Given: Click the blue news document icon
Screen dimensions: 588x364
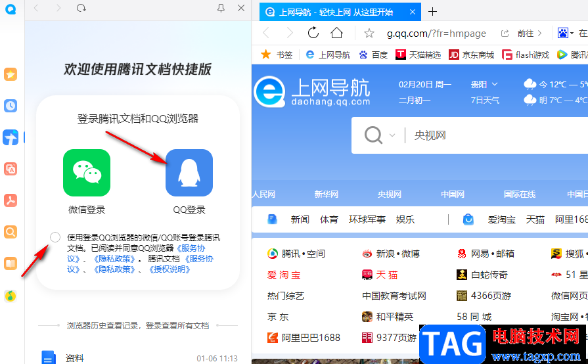Looking at the screenshot, I should pyautogui.click(x=272, y=219).
